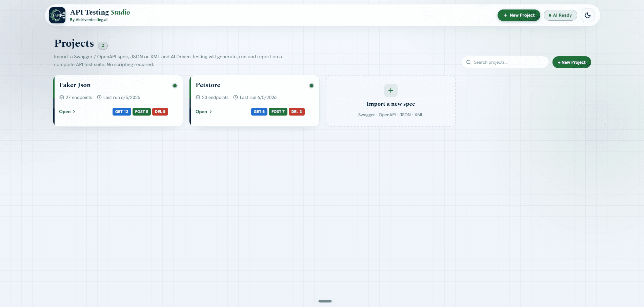Screen dimensions: 644x307
Task: Click the API Testing Studio logo icon
Action: point(57,15)
